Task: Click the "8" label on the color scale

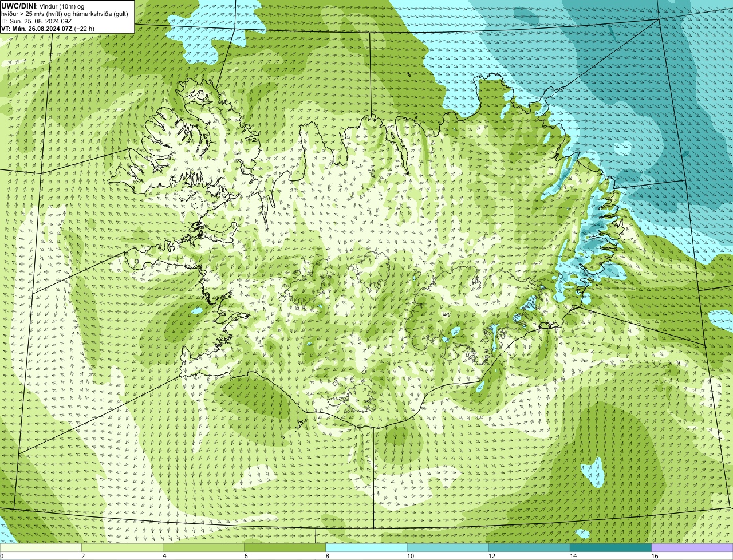Action: 327,556
